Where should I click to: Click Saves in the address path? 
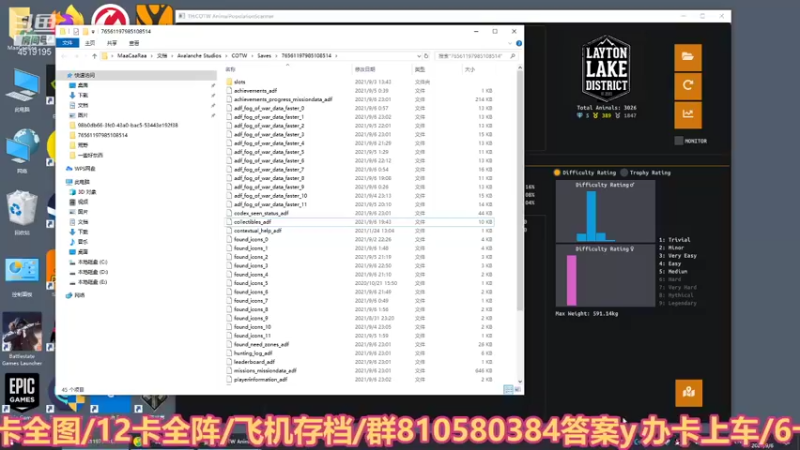264,56
